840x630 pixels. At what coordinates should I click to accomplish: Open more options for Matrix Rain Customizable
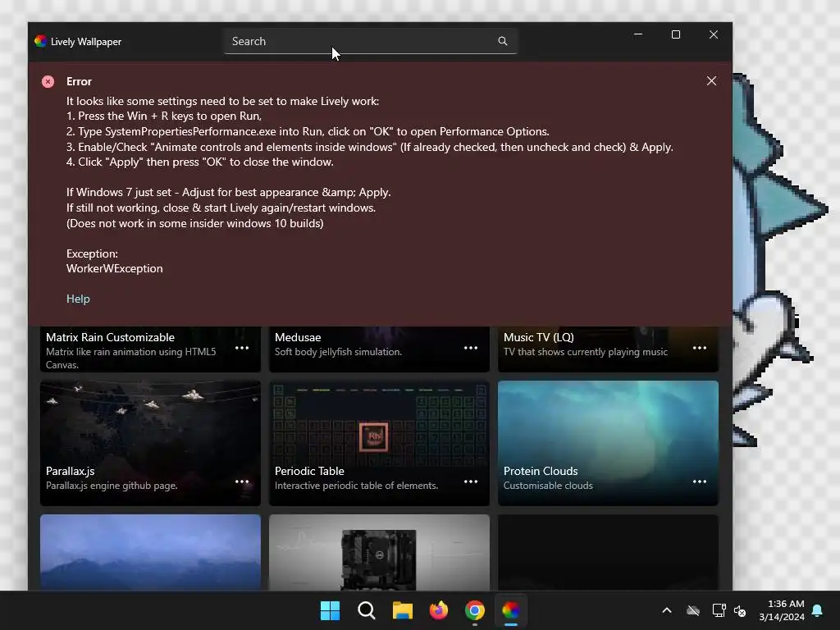tap(242, 348)
